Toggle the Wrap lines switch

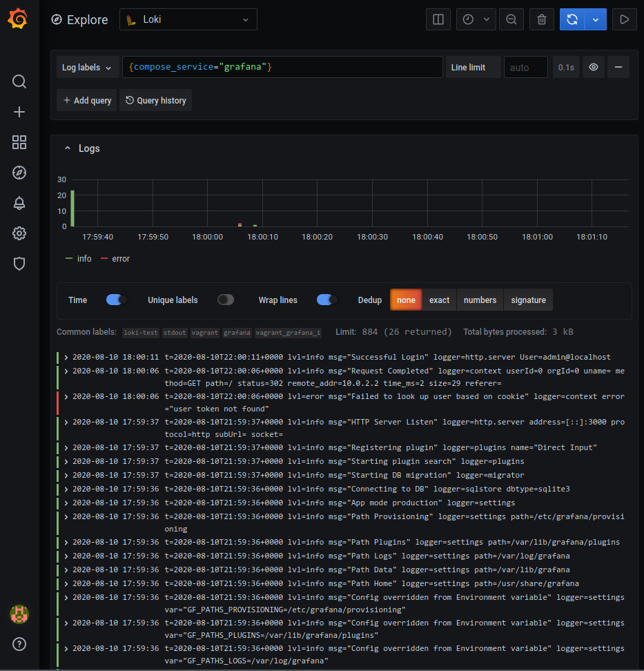tap(326, 300)
